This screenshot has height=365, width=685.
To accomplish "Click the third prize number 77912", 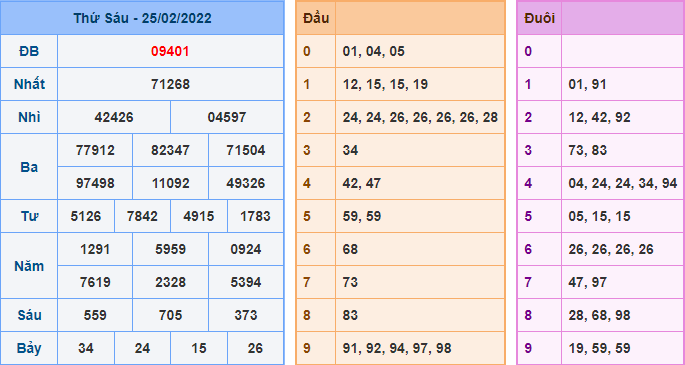I will (x=95, y=150).
